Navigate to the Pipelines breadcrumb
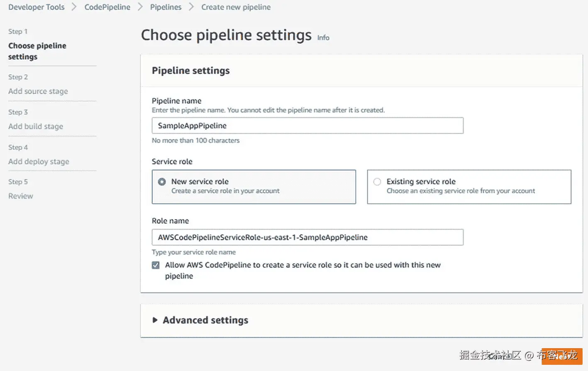 pyautogui.click(x=166, y=7)
